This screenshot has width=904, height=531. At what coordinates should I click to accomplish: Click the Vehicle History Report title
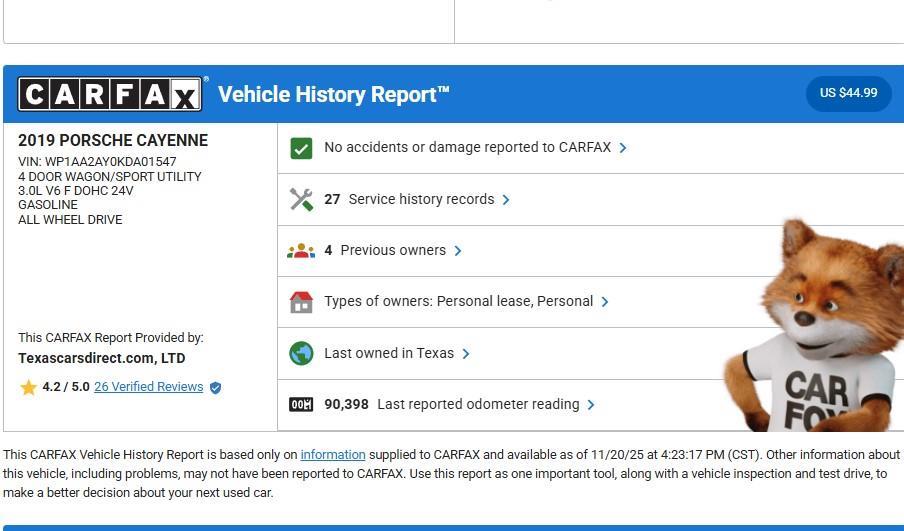coord(333,95)
